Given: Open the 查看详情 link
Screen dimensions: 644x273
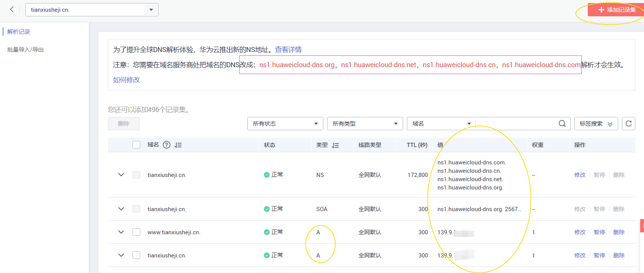Looking at the screenshot, I should click(288, 50).
